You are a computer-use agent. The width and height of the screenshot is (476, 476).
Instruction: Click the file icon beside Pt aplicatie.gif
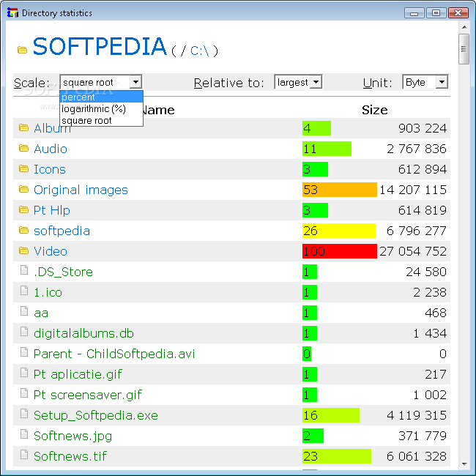click(24, 373)
